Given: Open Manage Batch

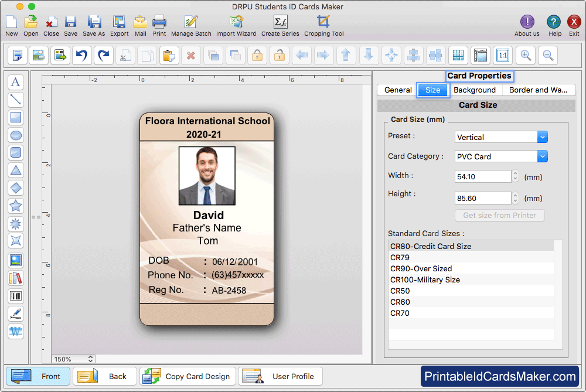Looking at the screenshot, I should 191,25.
